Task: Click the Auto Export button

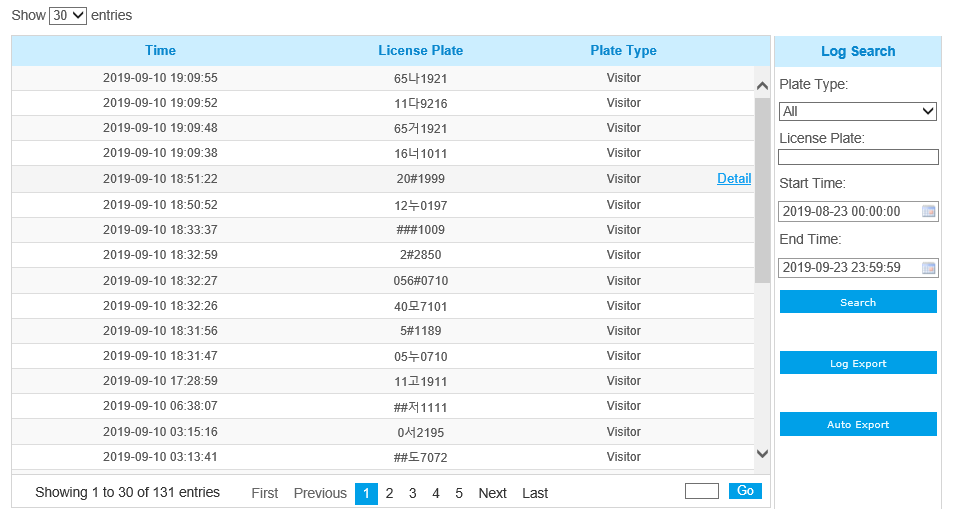Action: coord(858,424)
